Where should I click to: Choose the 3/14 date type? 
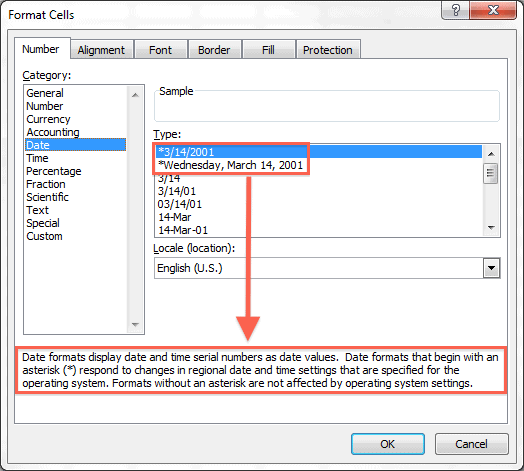(x=318, y=178)
